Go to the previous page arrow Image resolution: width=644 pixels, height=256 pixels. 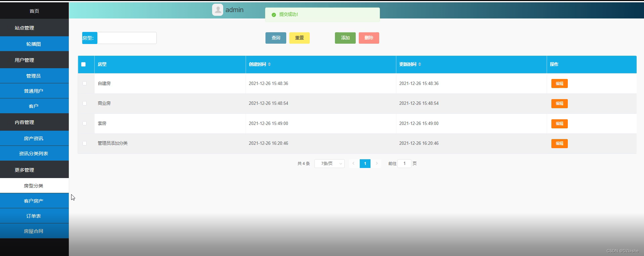pyautogui.click(x=353, y=164)
